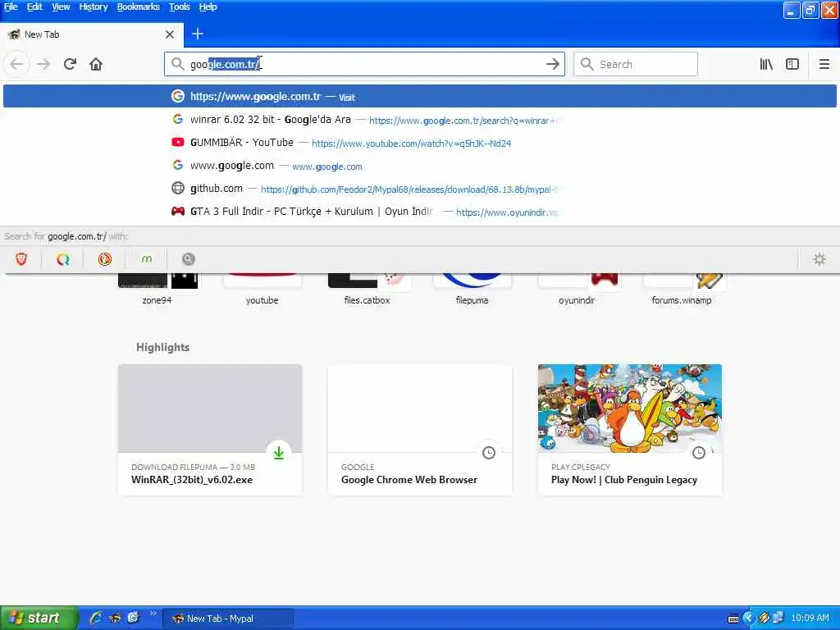Click the magnifier icon in the address bar
Viewport: 840px width, 630px height.
[177, 64]
